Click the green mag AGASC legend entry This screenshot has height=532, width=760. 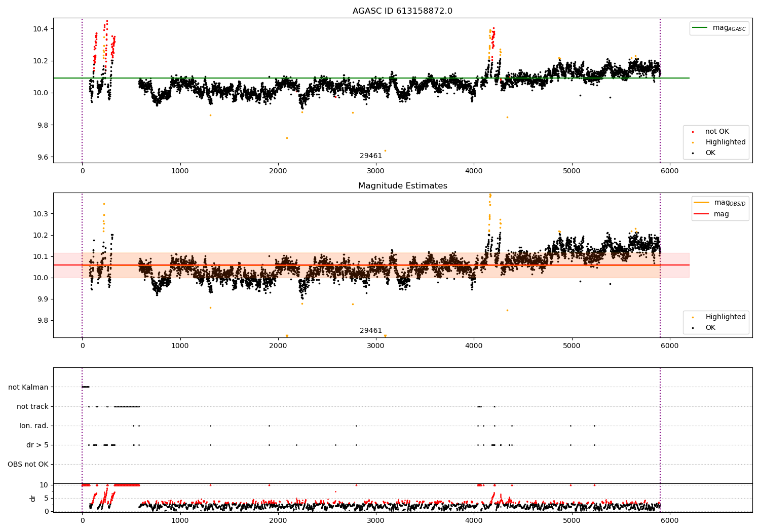pyautogui.click(x=719, y=28)
